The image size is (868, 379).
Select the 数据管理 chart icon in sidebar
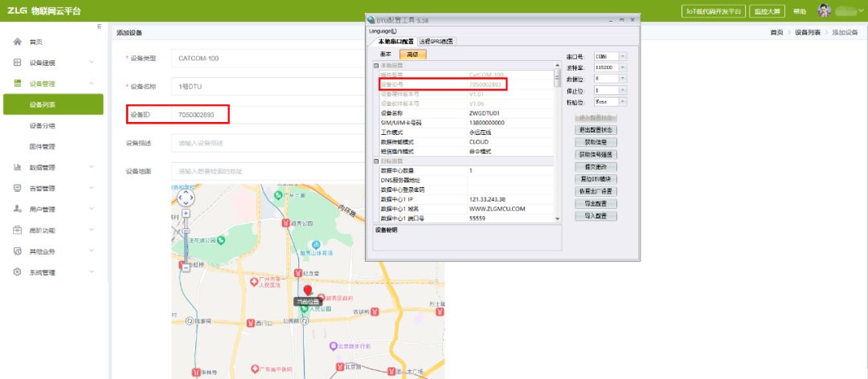pyautogui.click(x=17, y=167)
